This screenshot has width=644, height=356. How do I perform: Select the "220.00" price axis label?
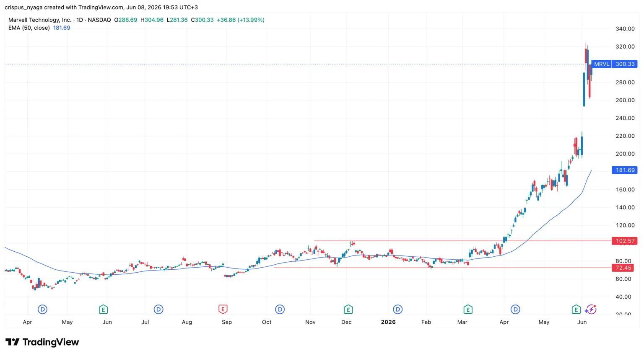pos(625,136)
